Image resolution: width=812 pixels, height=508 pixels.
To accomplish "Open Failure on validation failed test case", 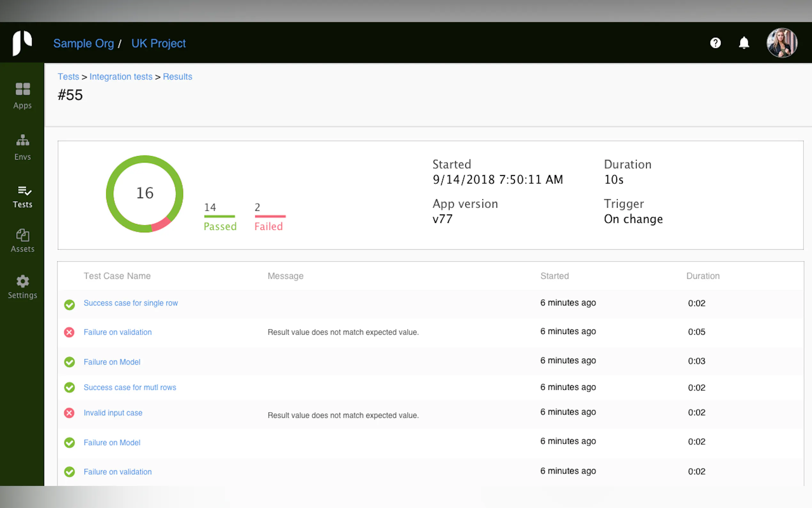I will pyautogui.click(x=118, y=332).
